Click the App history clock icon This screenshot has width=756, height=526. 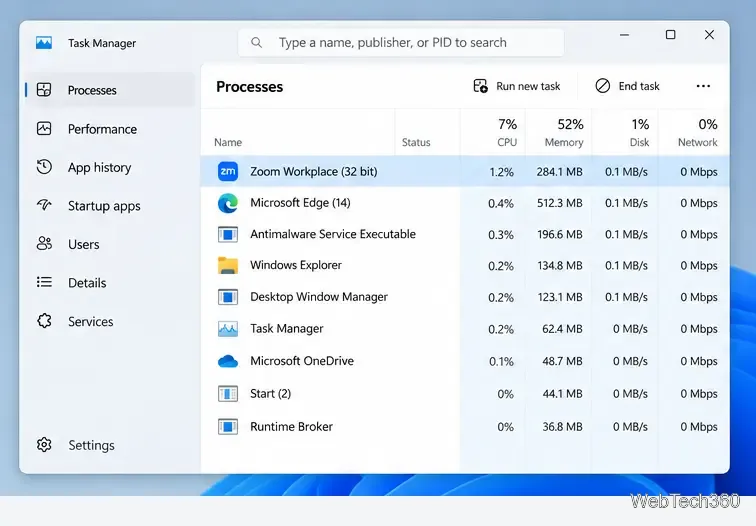coord(44,167)
